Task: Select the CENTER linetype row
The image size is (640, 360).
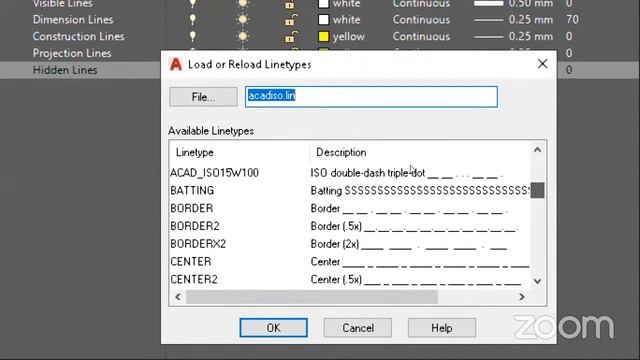Action: 350,262
